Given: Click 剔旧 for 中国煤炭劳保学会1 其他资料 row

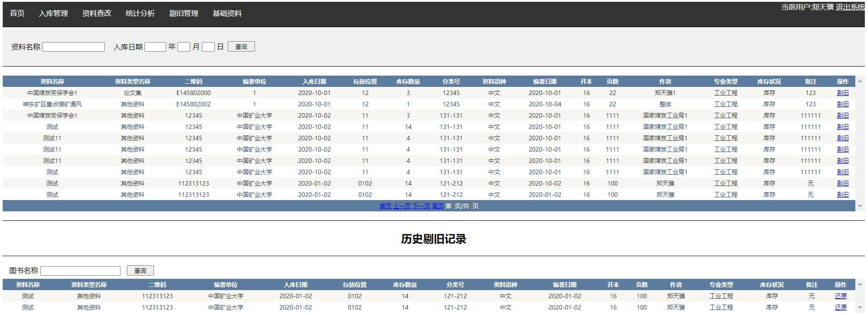Looking at the screenshot, I should click(x=843, y=115).
